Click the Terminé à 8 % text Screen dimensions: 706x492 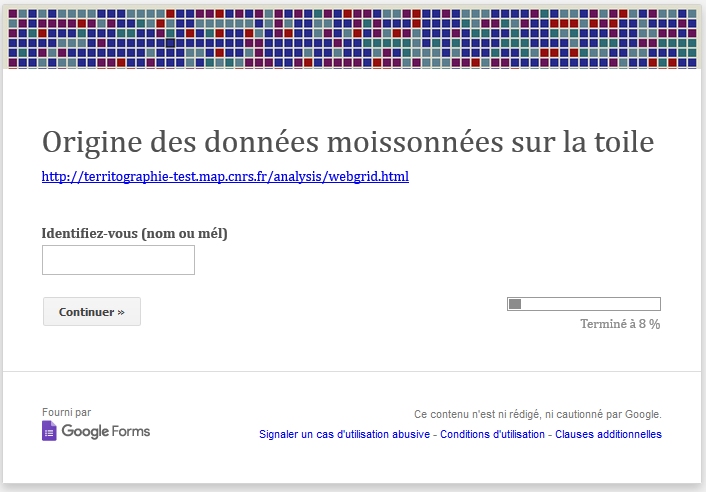point(620,324)
